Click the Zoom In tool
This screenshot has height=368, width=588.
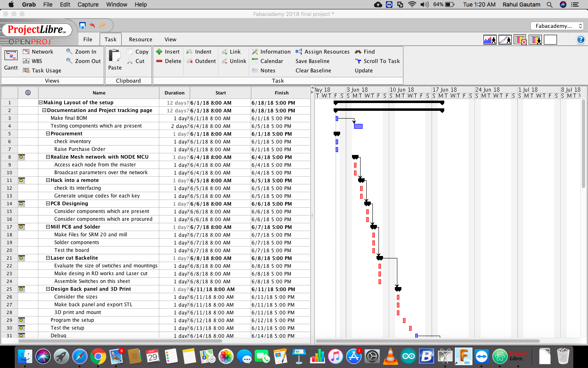(81, 52)
